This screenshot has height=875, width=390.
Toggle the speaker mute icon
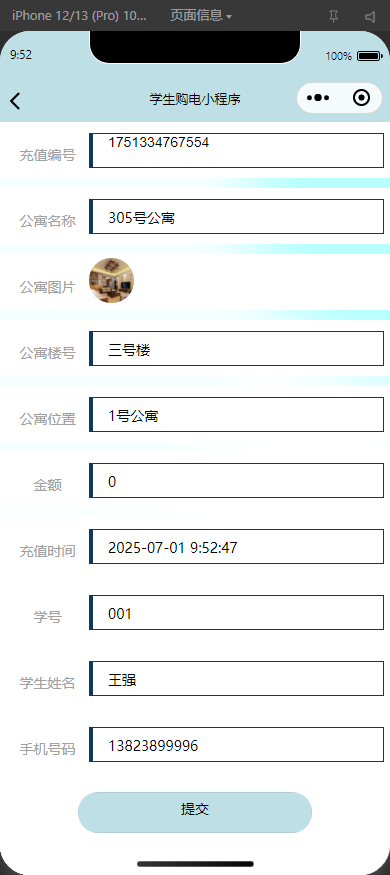tap(370, 17)
